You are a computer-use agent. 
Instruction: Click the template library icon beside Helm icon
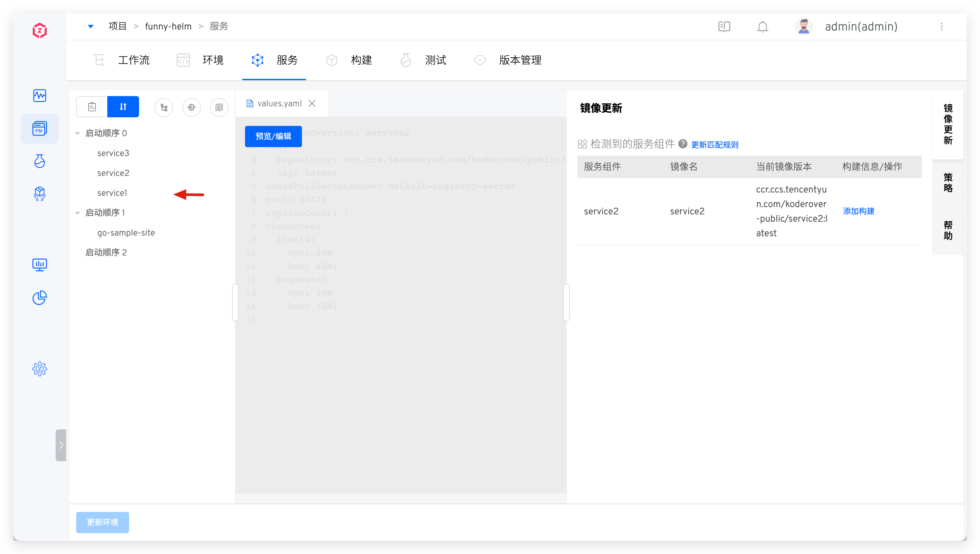pyautogui.click(x=219, y=107)
